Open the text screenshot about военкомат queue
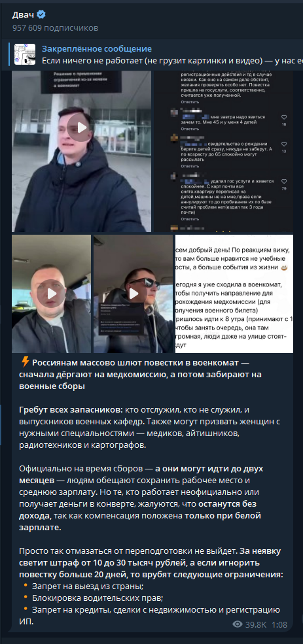 tap(234, 294)
